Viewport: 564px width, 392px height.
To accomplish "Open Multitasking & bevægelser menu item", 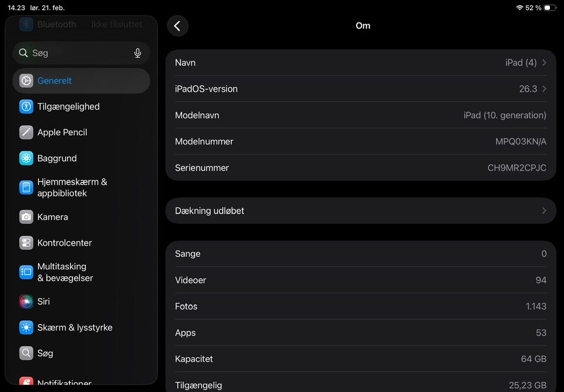I will point(65,272).
